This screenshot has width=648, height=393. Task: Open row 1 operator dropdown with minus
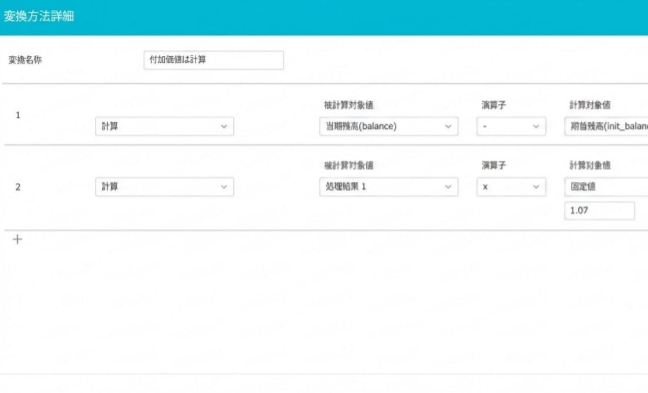tap(511, 126)
